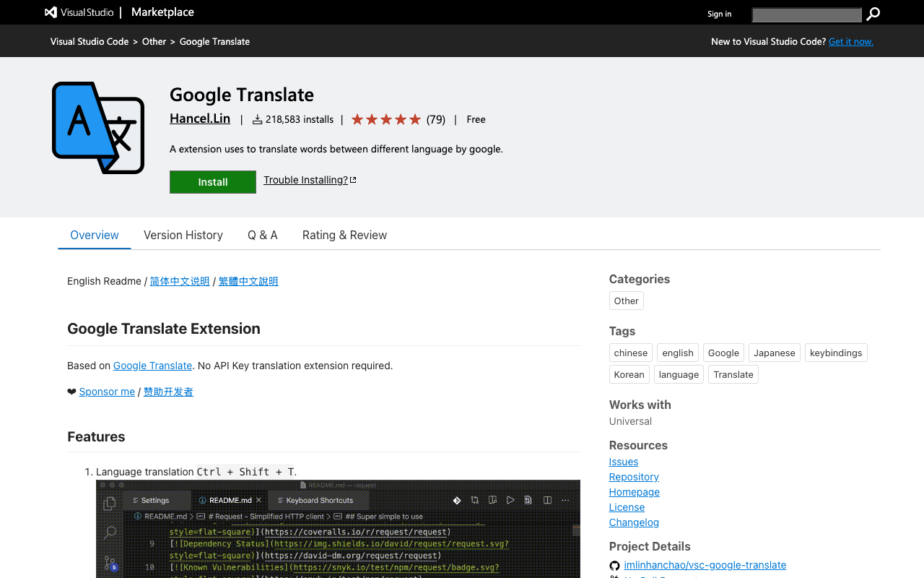Click the Features heading
The height and width of the screenshot is (578, 924).
pos(96,436)
